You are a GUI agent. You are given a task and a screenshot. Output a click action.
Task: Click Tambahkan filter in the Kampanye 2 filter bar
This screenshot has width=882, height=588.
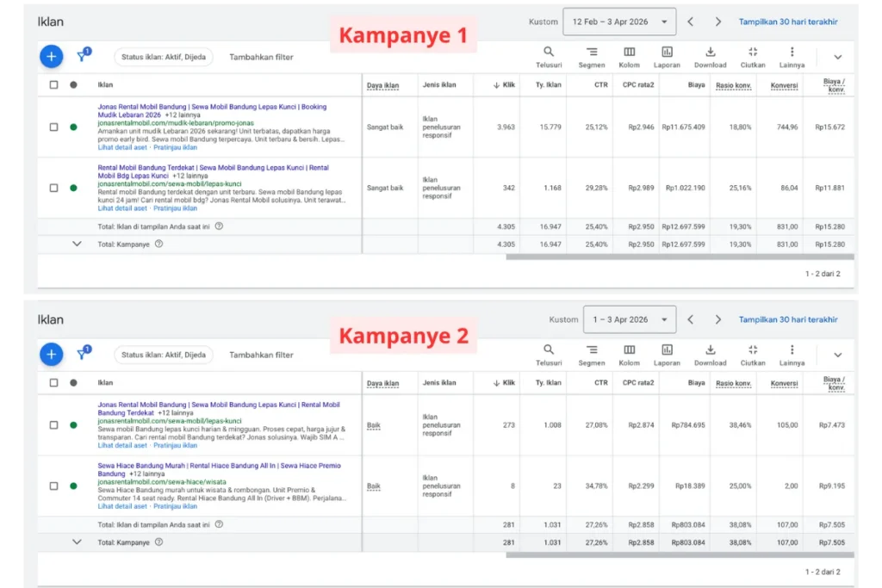click(261, 355)
